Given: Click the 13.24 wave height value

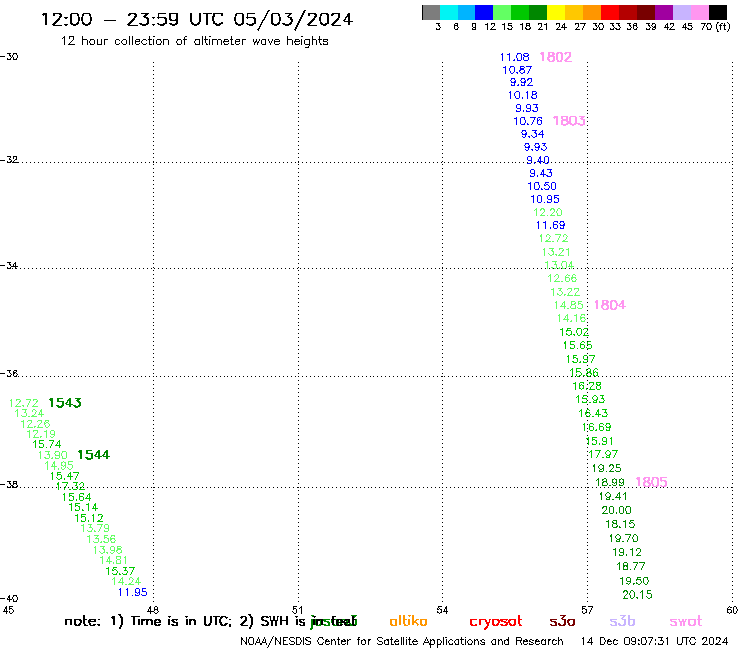Looking at the screenshot, I should pyautogui.click(x=30, y=414).
